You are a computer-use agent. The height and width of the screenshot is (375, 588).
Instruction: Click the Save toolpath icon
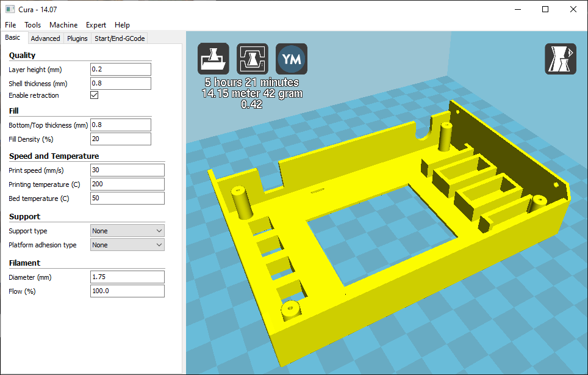(x=253, y=59)
